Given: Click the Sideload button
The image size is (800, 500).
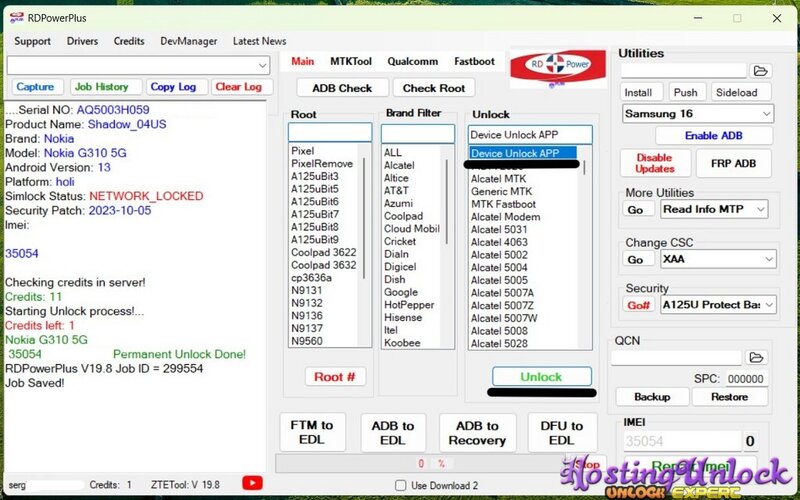Looking at the screenshot, I should (x=740, y=92).
